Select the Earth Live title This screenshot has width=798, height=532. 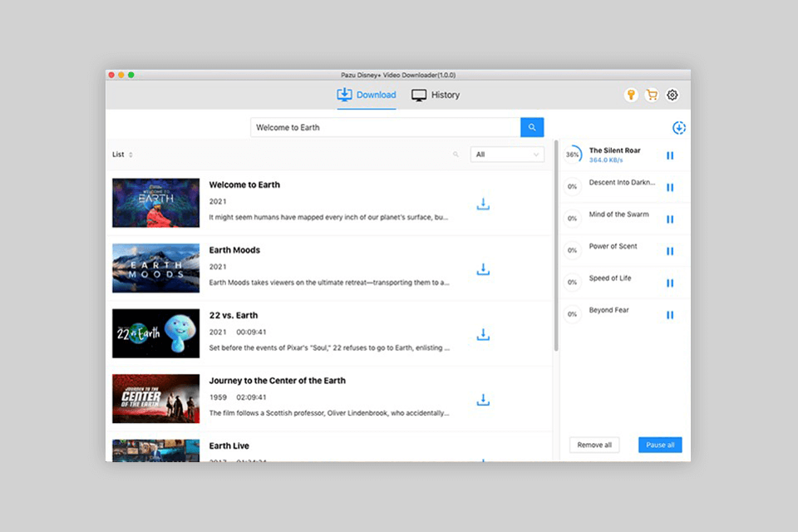pyautogui.click(x=229, y=446)
